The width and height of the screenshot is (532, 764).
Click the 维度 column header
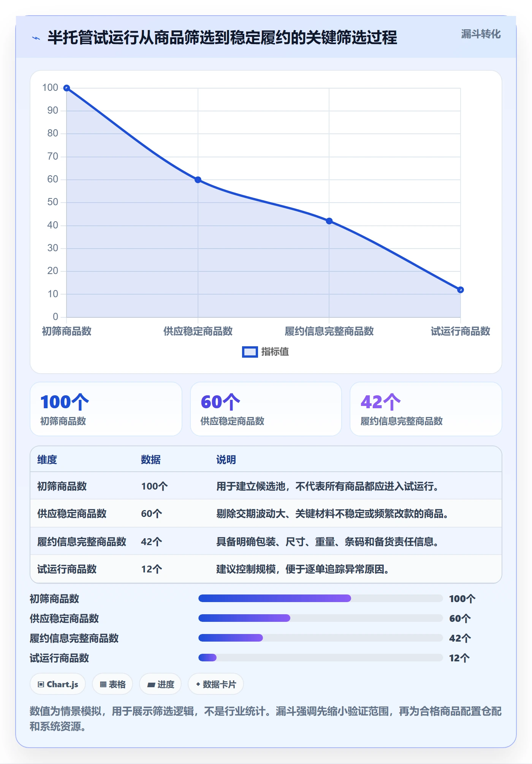pyautogui.click(x=47, y=460)
